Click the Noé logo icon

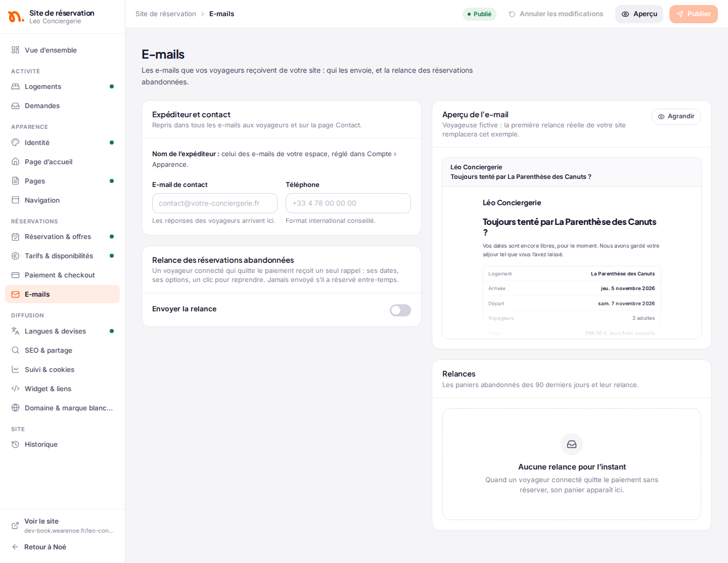[16, 17]
